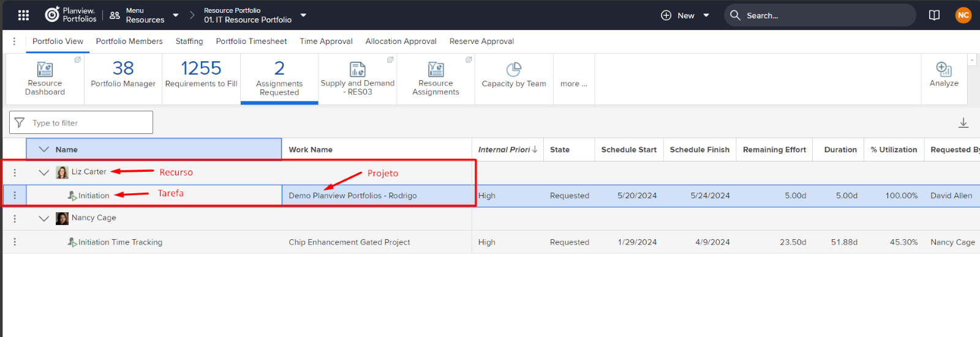
Task: Go to the Allocation Approval tab
Action: (x=401, y=42)
